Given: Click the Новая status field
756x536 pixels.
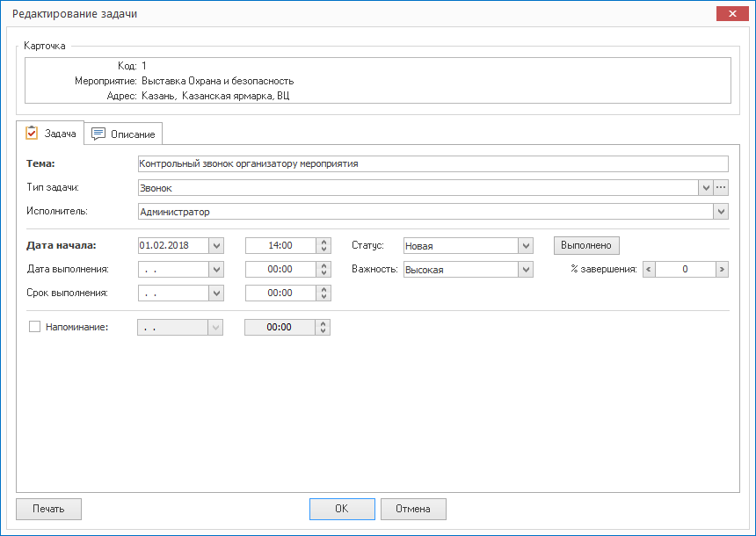Looking at the screenshot, I should pyautogui.click(x=461, y=245).
